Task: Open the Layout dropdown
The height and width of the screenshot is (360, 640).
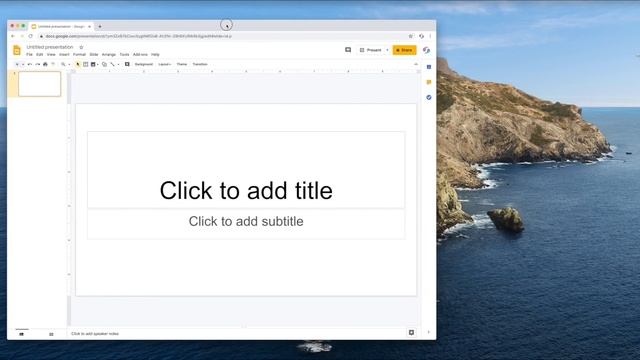Action: 164,64
